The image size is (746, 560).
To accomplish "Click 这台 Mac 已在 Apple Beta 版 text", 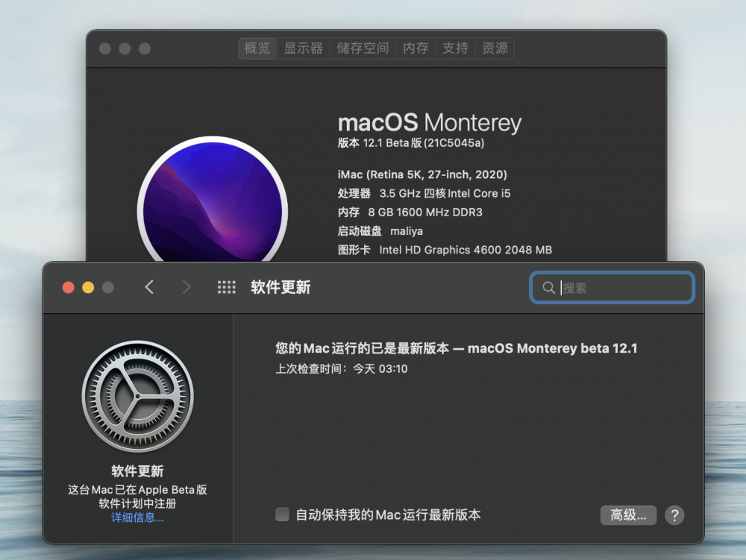I will tap(137, 490).
